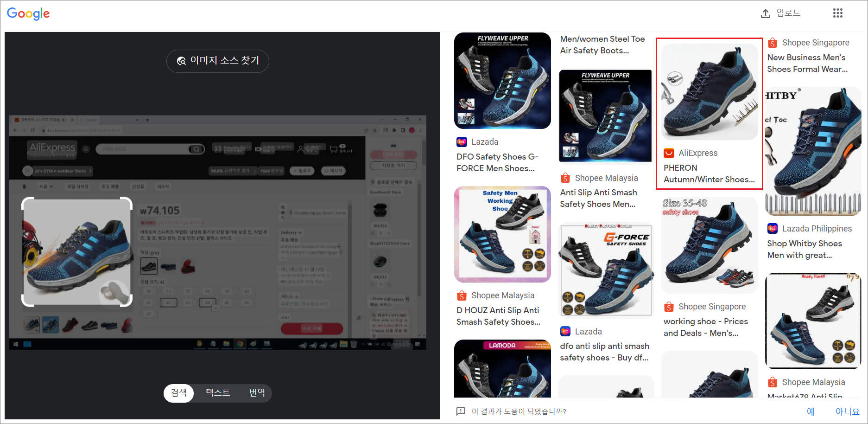Open the Google apps grid icon
The image size is (868, 424).
click(x=837, y=13)
